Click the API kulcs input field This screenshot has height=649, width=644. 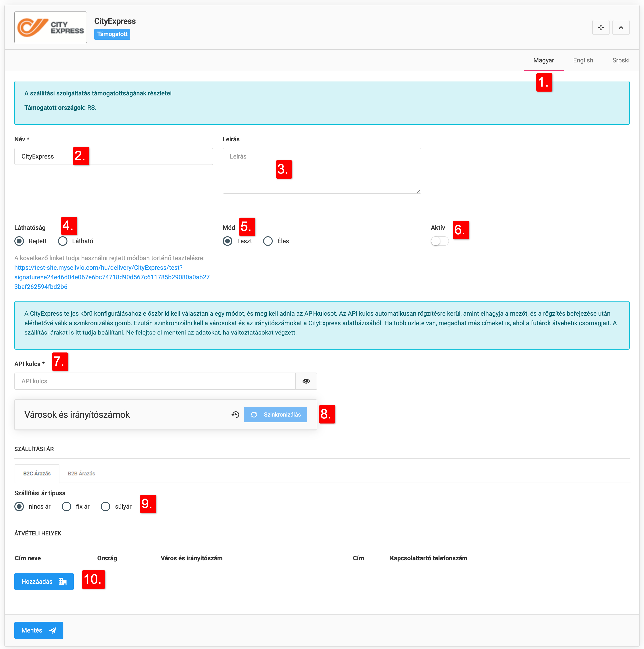coord(155,381)
